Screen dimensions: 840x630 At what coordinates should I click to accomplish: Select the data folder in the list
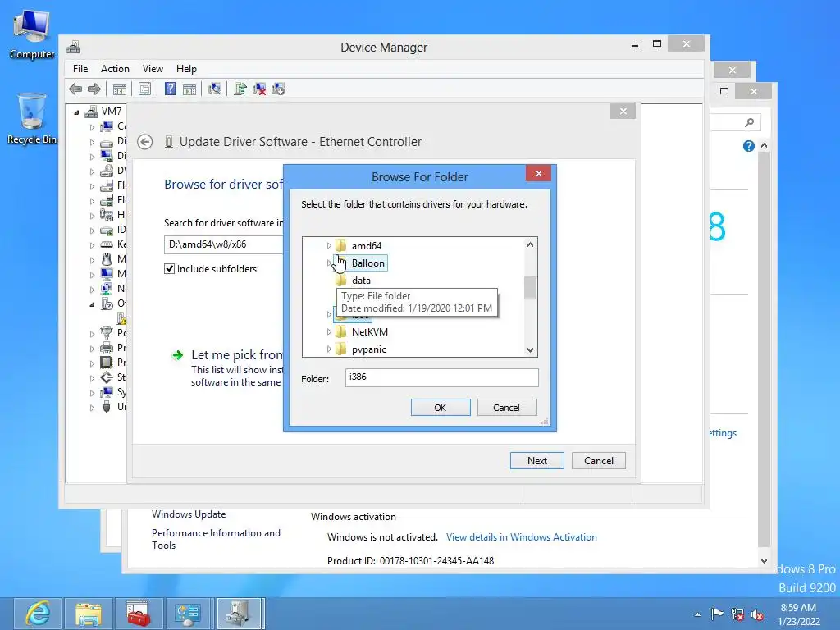point(361,281)
